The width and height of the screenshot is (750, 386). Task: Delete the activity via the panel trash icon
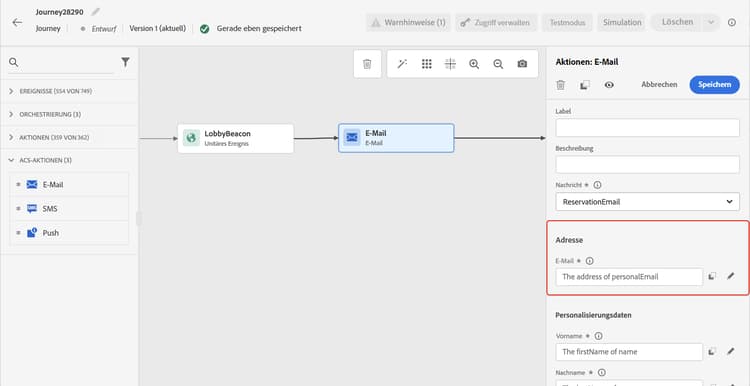561,85
